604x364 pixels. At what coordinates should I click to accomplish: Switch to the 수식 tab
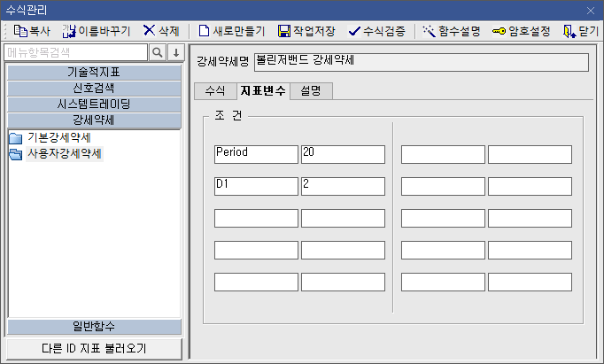(215, 91)
